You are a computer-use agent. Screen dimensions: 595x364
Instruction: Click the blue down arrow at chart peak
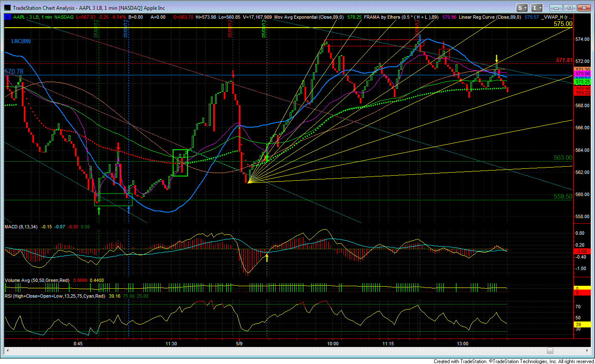pyautogui.click(x=420, y=39)
